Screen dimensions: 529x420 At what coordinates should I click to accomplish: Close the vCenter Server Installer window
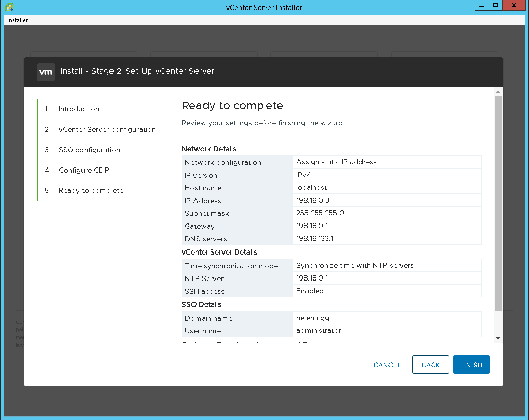coord(514,6)
